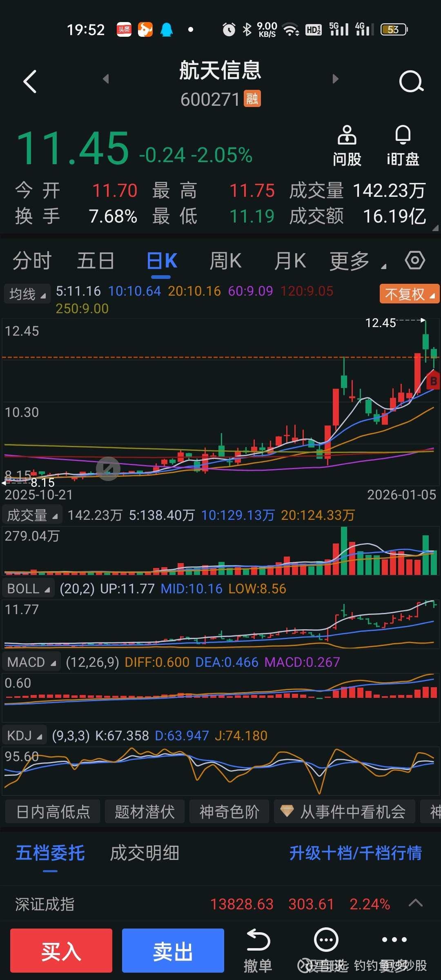Tap the 成交额 16.19亿 value
Viewport: 441px width, 980px height.
[x=394, y=216]
